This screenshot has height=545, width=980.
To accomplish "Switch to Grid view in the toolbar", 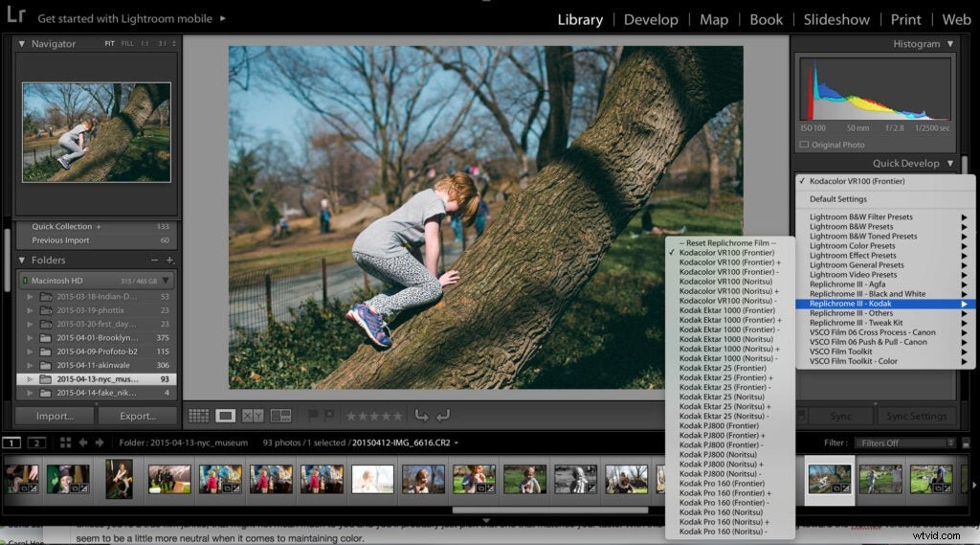I will pyautogui.click(x=199, y=416).
